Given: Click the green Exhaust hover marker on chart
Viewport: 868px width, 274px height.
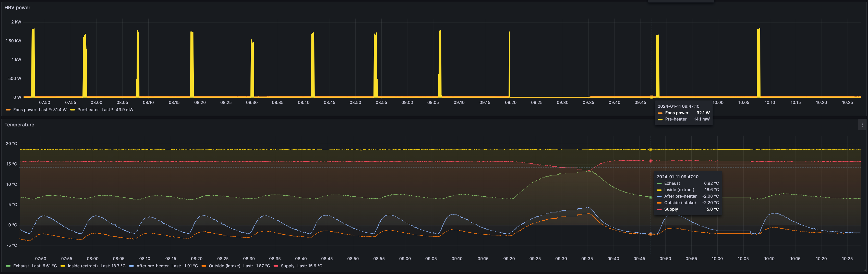Looking at the screenshot, I should 651,197.
